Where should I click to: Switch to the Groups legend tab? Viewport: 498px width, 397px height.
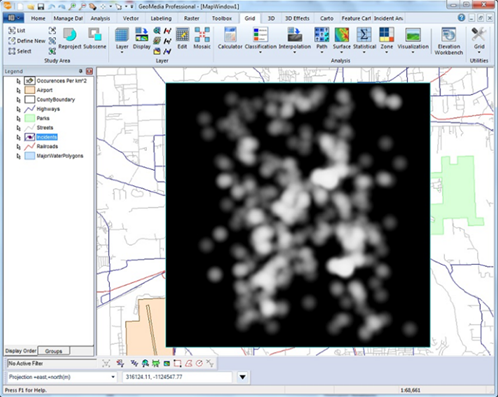click(x=54, y=351)
